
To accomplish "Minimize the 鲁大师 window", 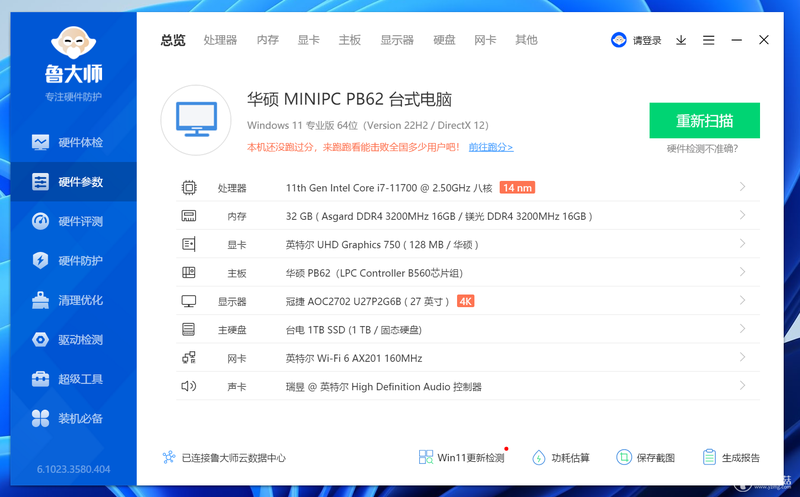I will click(736, 40).
